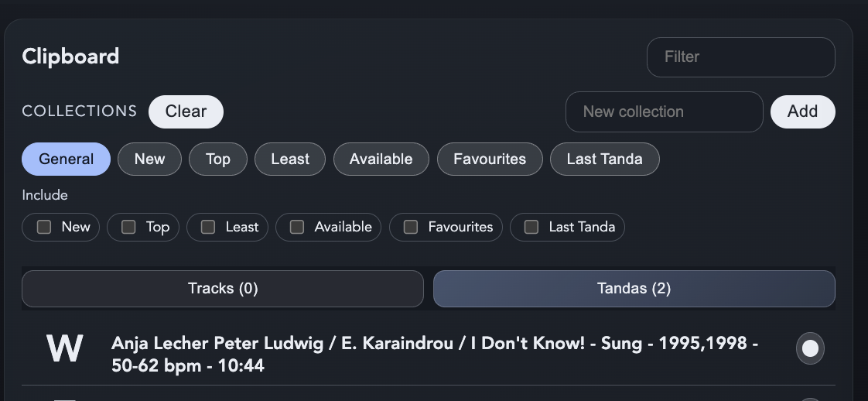This screenshot has width=868, height=401.
Task: Select the Anja Lecher tanda radio button
Action: (810, 348)
